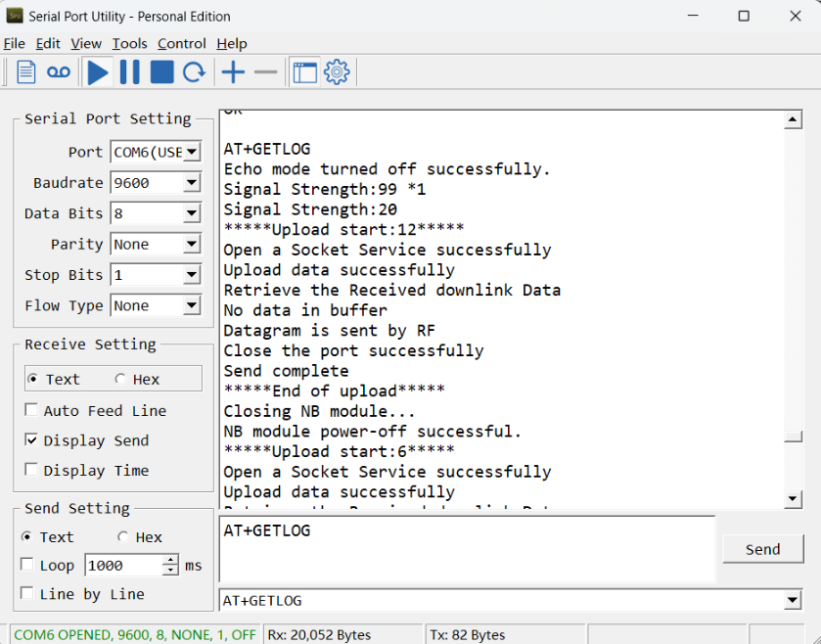Click the scroll-up arrow of the log
Viewport: 821px width, 644px height.
pyautogui.click(x=793, y=120)
